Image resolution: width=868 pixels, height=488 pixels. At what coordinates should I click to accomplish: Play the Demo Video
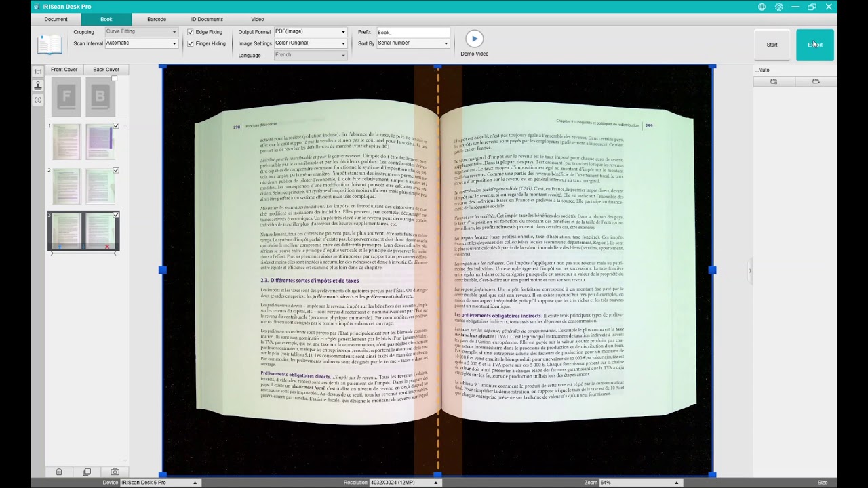click(475, 39)
